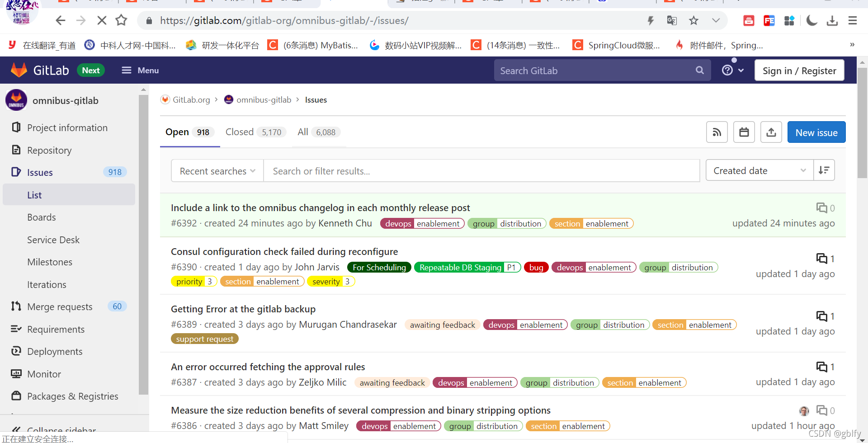
Task: Expand more bookmarks double chevron
Action: 852,44
